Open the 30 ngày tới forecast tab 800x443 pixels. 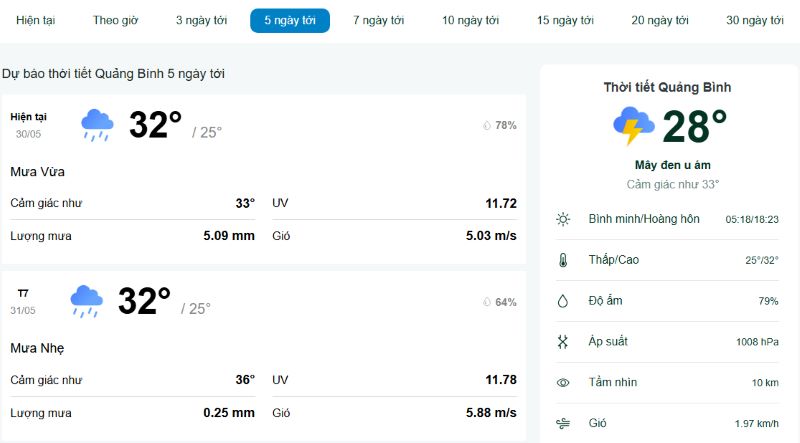point(755,20)
